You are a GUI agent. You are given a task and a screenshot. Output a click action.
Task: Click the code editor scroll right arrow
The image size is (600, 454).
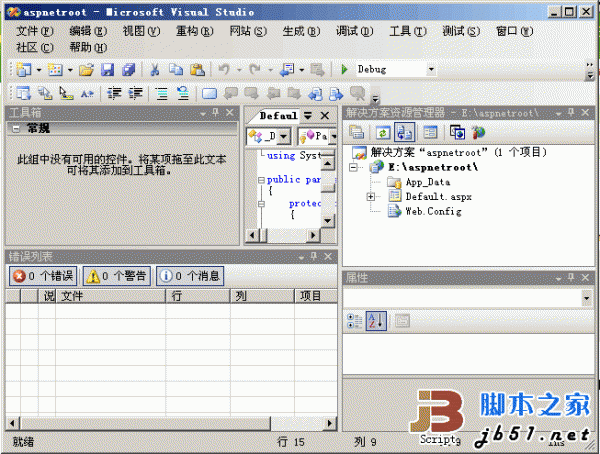[314, 235]
